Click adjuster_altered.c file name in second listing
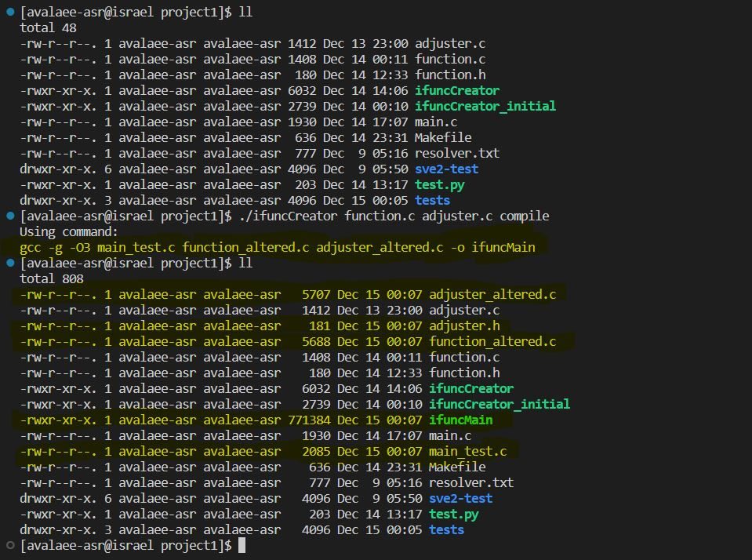This screenshot has height=560, width=752. pyautogui.click(x=492, y=295)
